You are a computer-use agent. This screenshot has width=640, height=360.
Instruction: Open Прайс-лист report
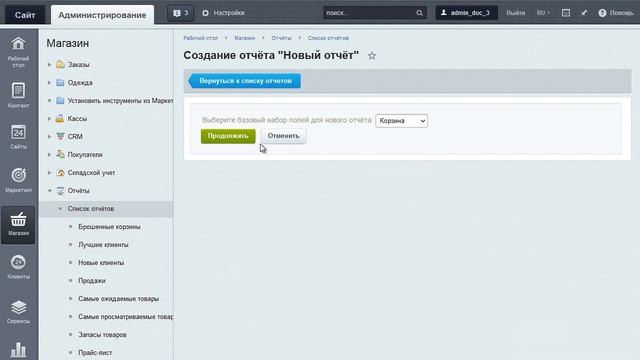(x=95, y=352)
